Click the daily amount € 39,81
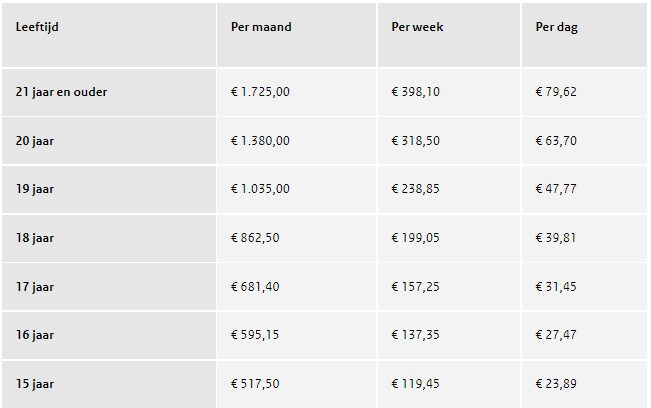This screenshot has height=408, width=651. [556, 238]
